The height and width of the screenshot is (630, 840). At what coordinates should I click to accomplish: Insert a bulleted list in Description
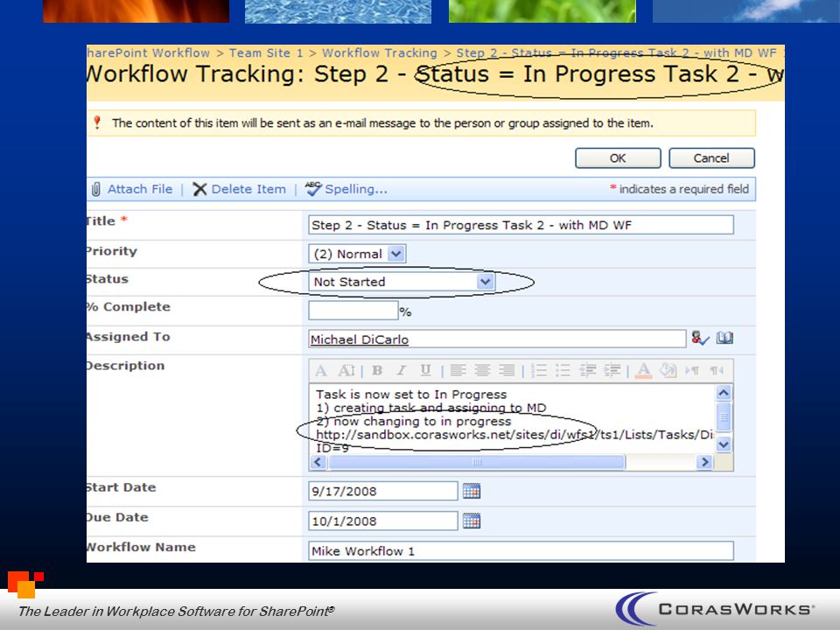(x=563, y=371)
